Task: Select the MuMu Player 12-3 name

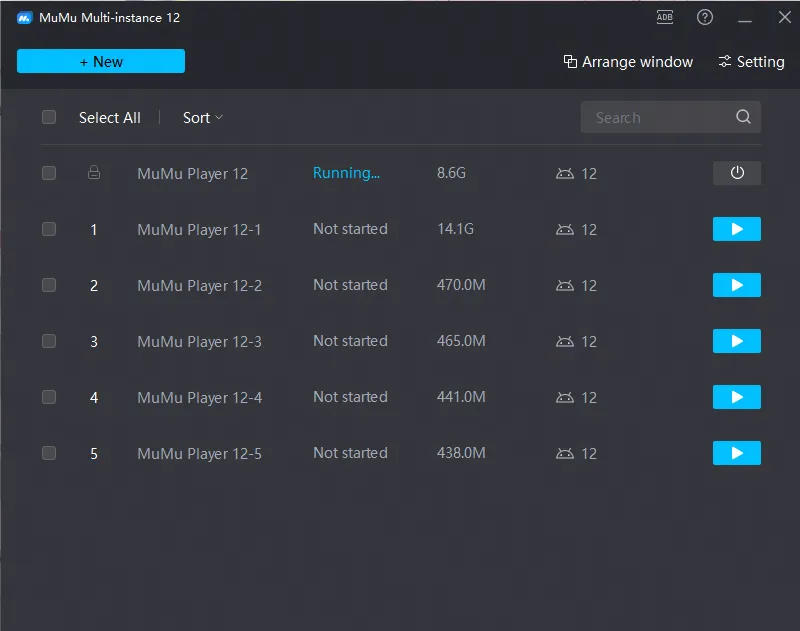Action: tap(199, 341)
